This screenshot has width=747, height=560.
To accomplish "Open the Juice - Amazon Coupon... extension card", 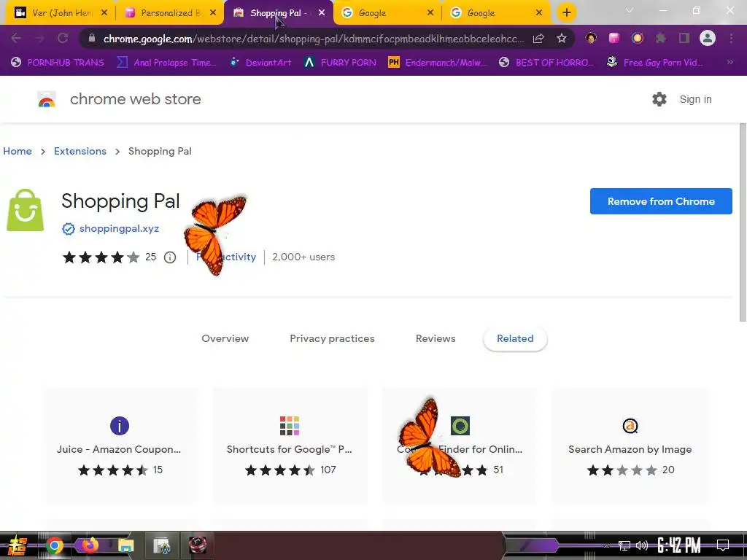I will pos(119,446).
